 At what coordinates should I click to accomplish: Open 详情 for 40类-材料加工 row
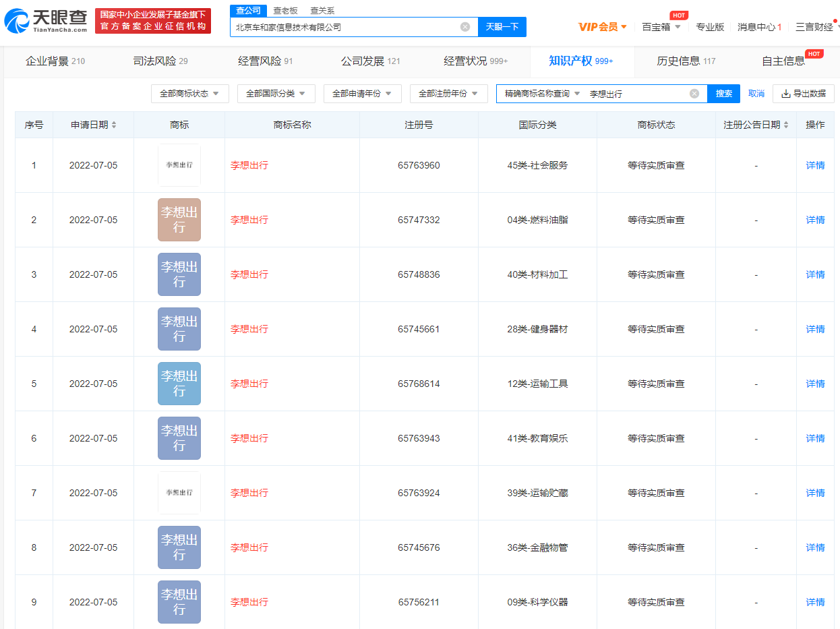point(816,274)
